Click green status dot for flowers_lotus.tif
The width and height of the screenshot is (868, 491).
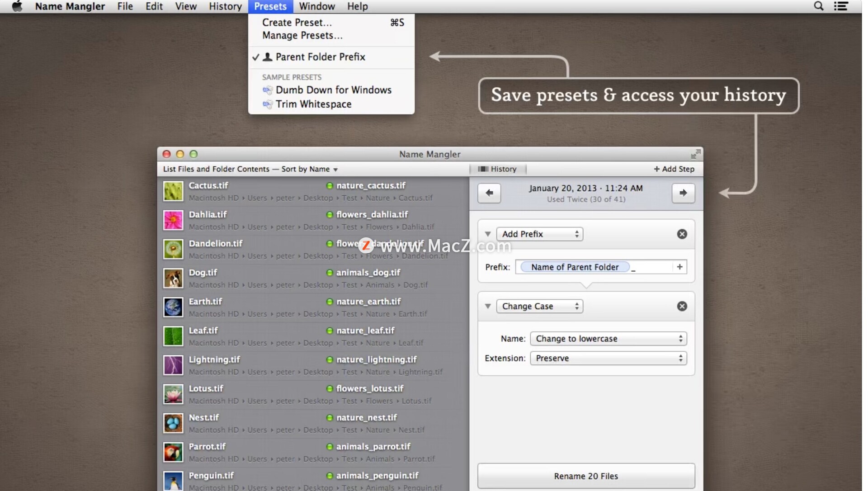(330, 389)
